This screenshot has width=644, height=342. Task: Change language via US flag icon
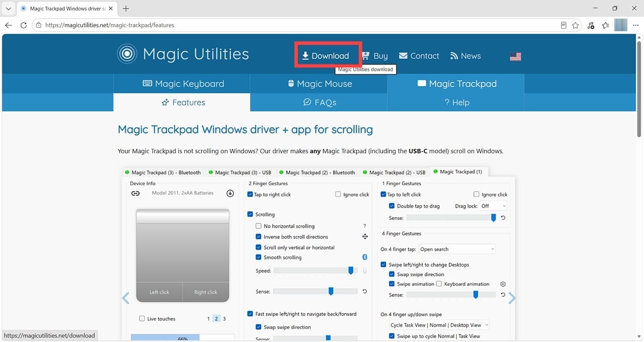[515, 56]
